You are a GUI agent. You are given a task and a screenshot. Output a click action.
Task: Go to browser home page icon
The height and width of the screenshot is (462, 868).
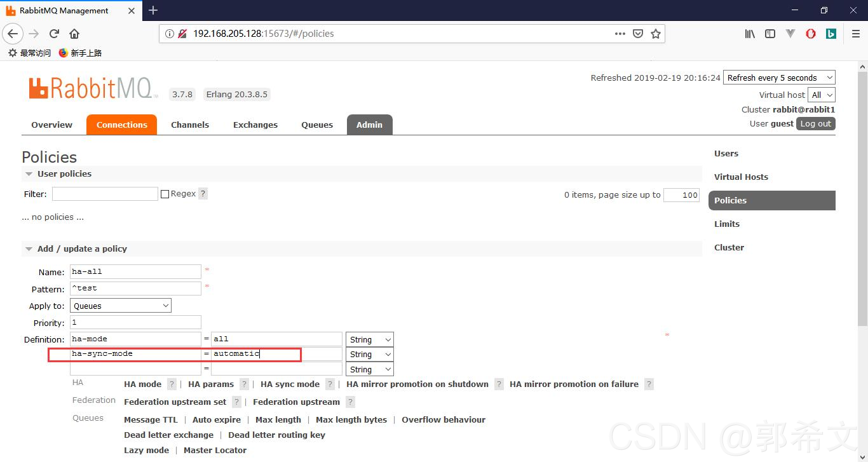[74, 34]
